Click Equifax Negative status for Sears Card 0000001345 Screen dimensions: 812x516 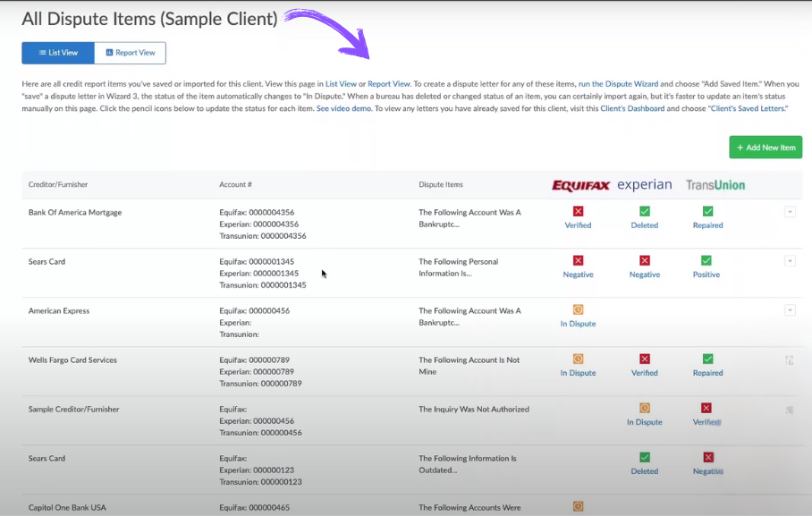[x=578, y=275]
